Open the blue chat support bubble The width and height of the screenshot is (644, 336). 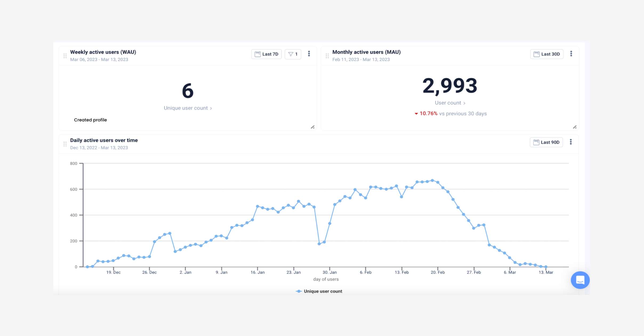tap(580, 280)
